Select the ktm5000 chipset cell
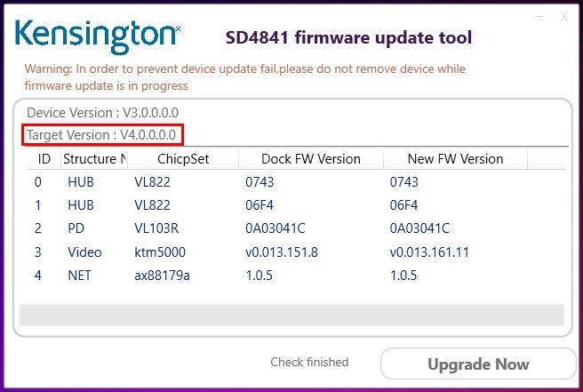The height and width of the screenshot is (392, 583). [x=160, y=252]
